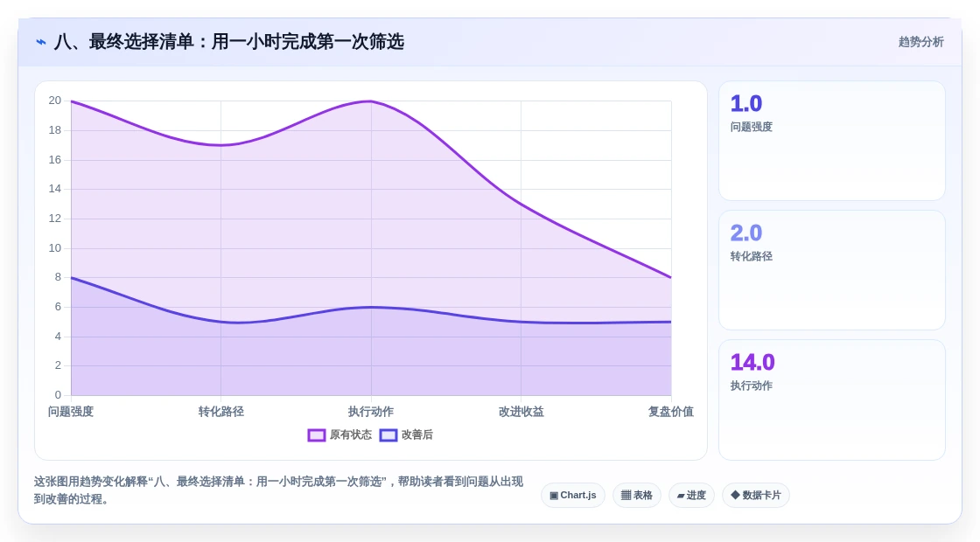Viewport: 980px width, 542px height.
Task: Select the 问题强度 card showing 1.0
Action: pos(832,141)
